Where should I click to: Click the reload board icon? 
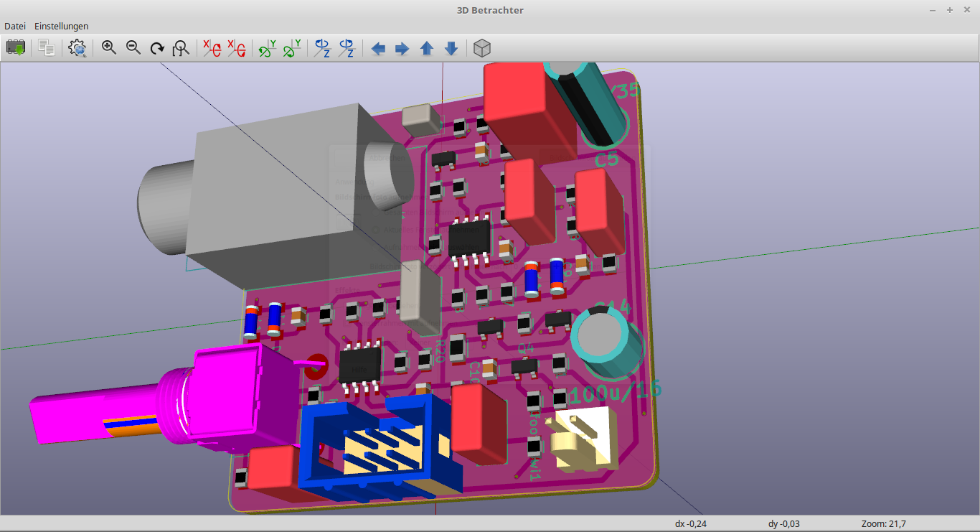coord(16,48)
